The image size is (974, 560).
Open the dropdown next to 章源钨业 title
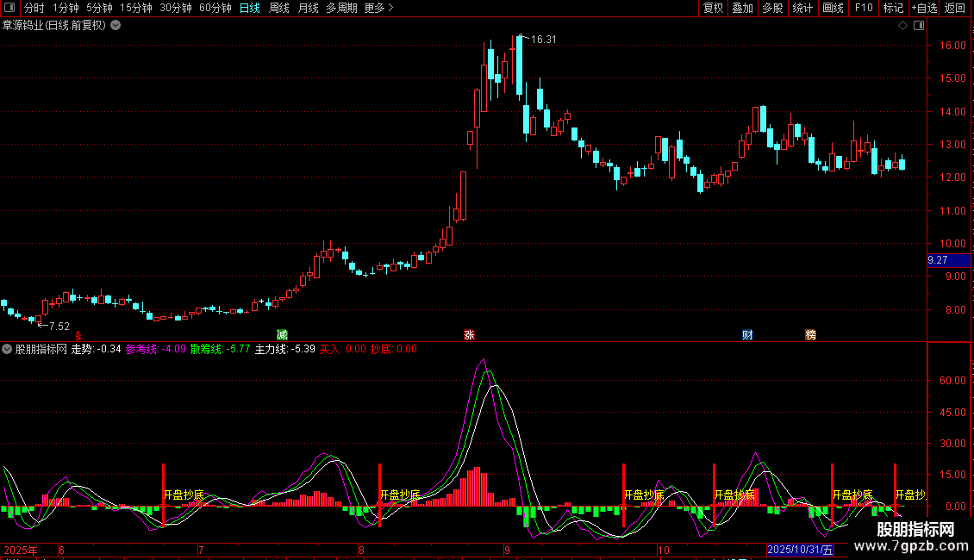[116, 26]
